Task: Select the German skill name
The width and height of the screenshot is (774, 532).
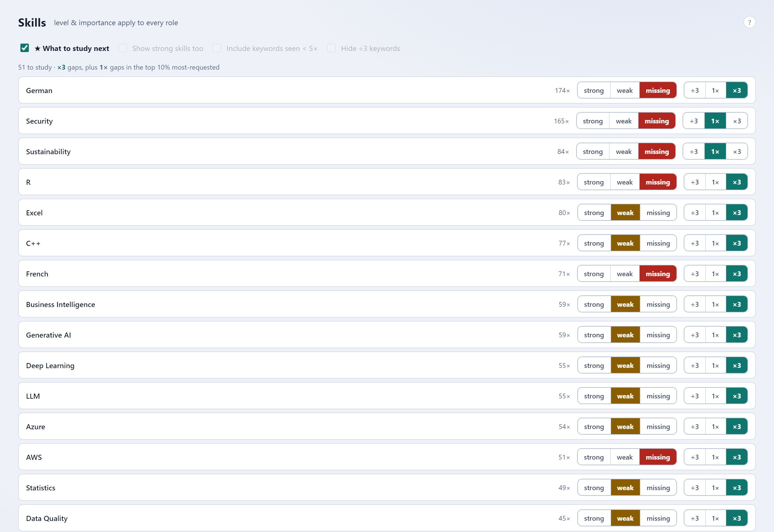Action: point(39,91)
